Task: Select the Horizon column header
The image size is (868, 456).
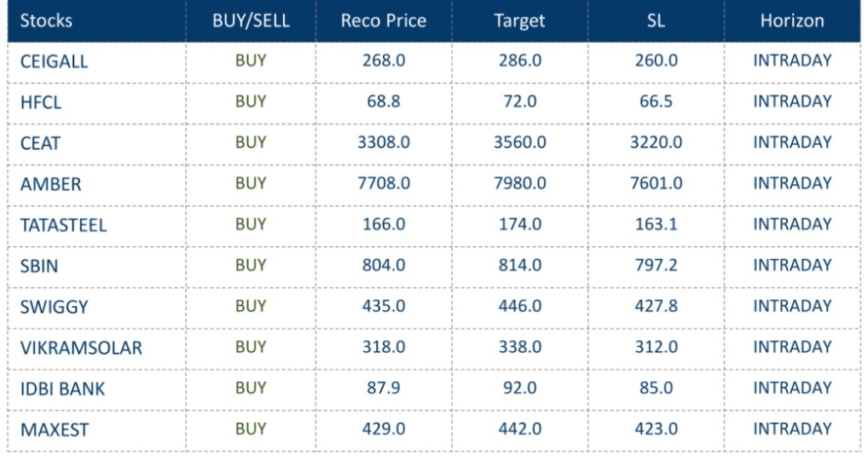Action: (x=792, y=21)
